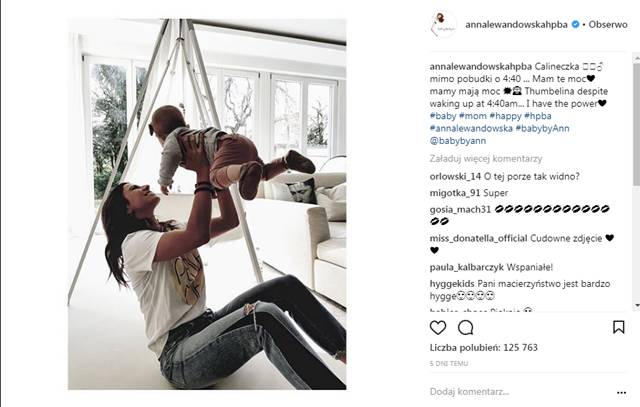The image size is (640, 407).
Task: Open the #baby hashtag
Action: 443,116
